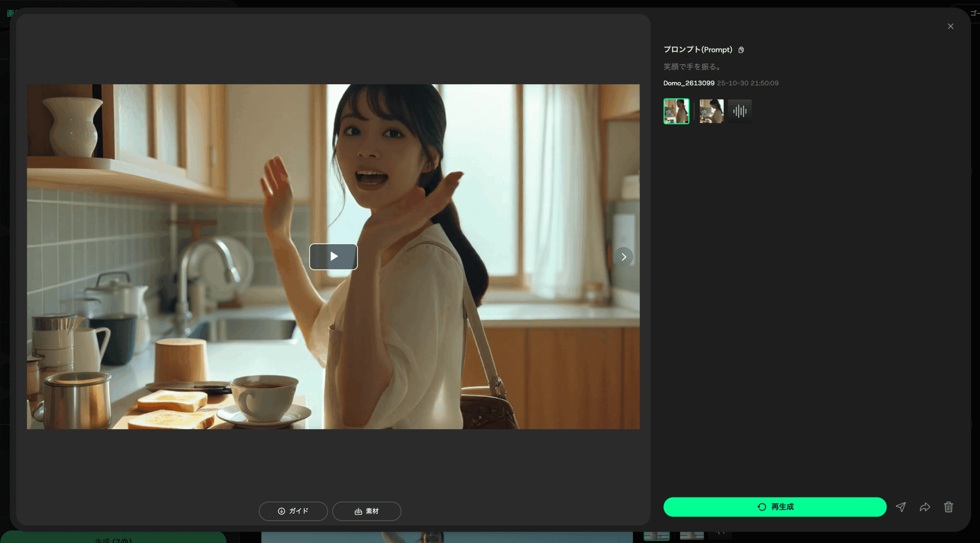Click the prompt text 笑顔で手を振る。
Viewport: 980px width, 543px height.
pyautogui.click(x=691, y=67)
